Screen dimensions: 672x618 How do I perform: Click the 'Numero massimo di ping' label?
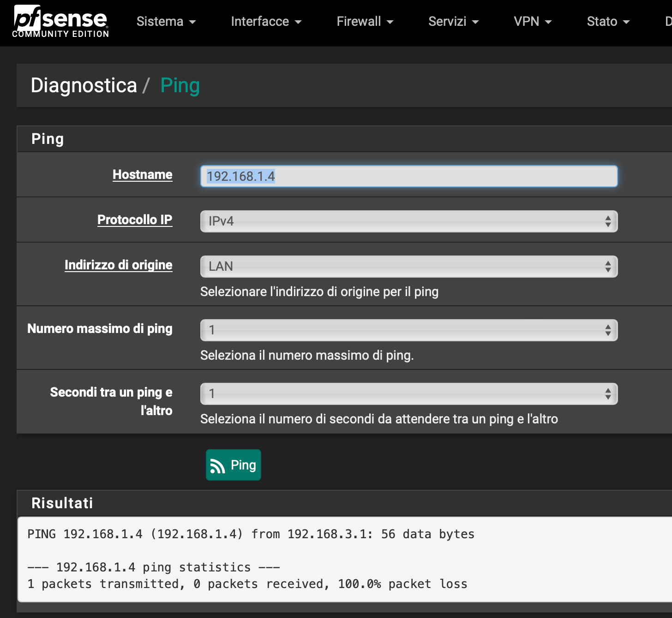pyautogui.click(x=100, y=329)
